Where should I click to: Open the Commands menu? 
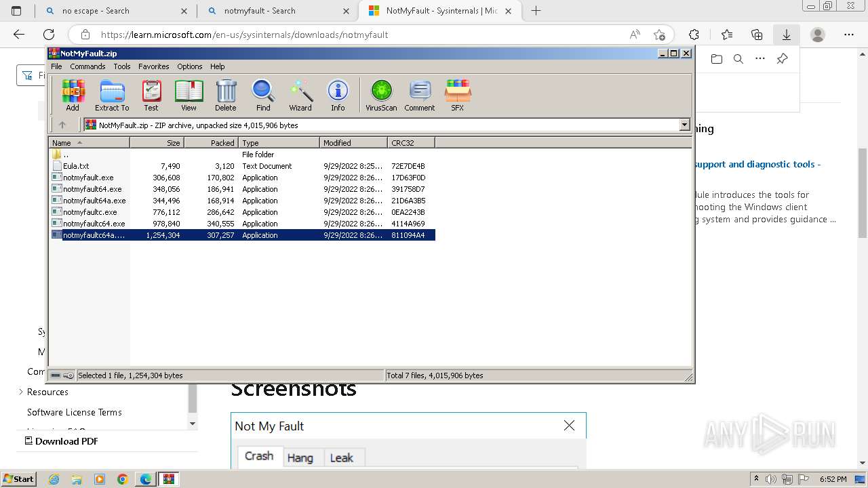pos(87,66)
